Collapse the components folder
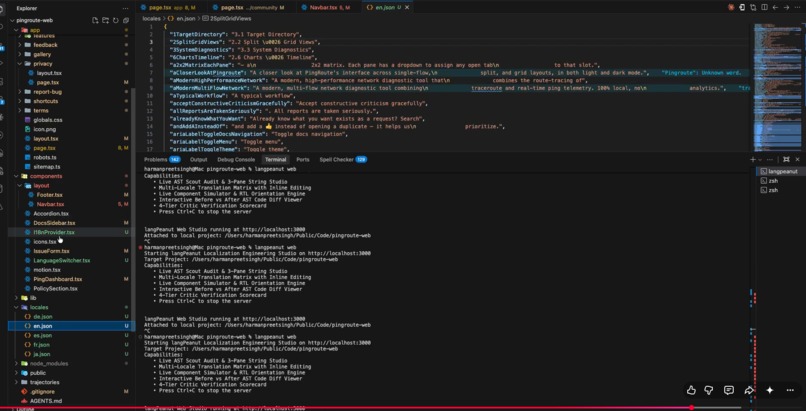 tap(16, 176)
